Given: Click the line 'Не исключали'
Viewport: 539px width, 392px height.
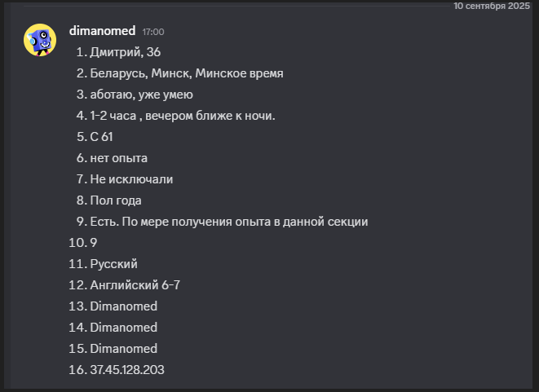Looking at the screenshot, I should tap(131, 179).
